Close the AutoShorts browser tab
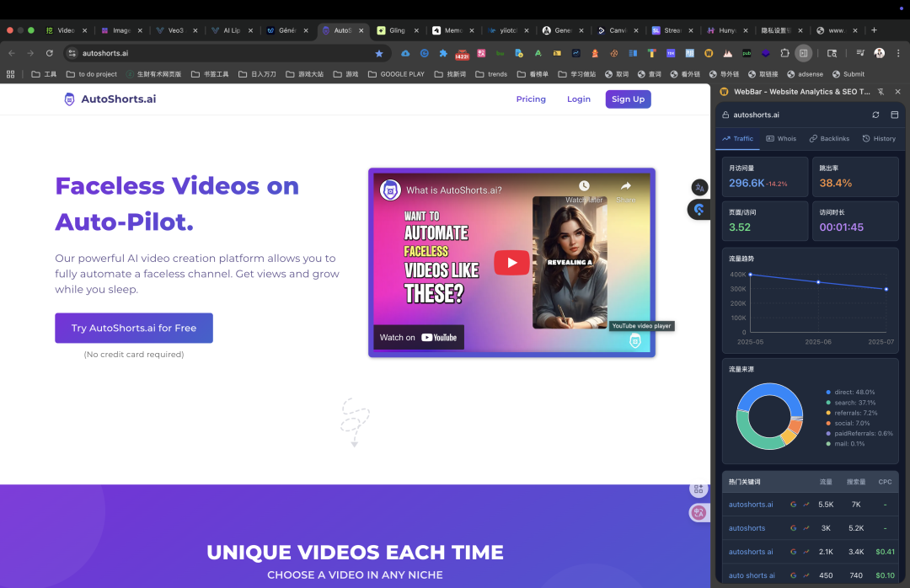910x588 pixels. click(x=361, y=31)
